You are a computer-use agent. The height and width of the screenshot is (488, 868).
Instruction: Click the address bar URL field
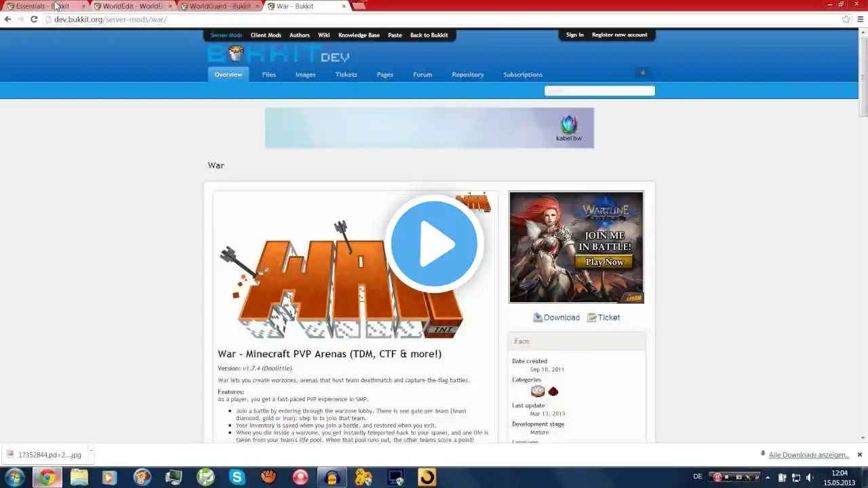(x=441, y=19)
